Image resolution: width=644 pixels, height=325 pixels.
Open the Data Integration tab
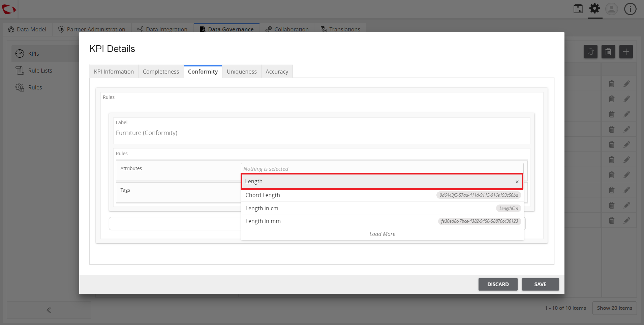[162, 29]
